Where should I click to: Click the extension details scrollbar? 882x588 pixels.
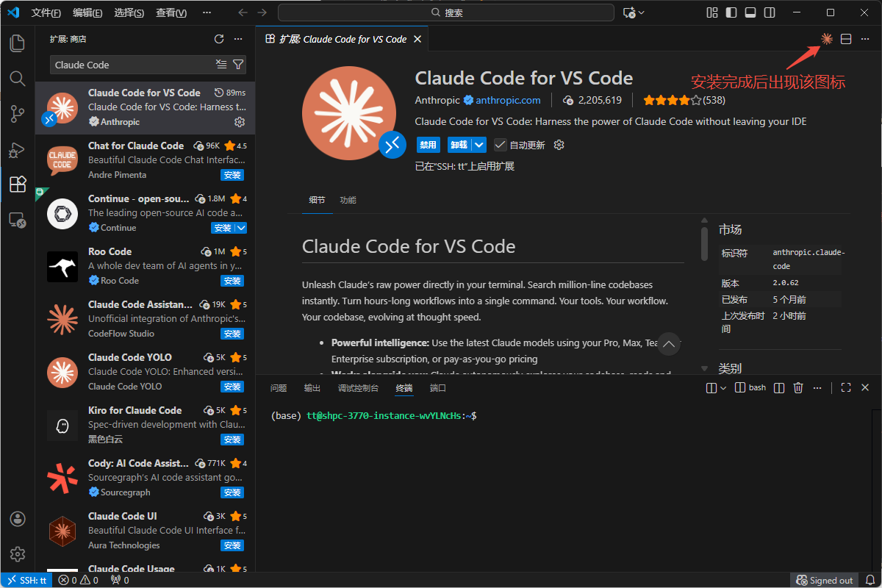[704, 243]
